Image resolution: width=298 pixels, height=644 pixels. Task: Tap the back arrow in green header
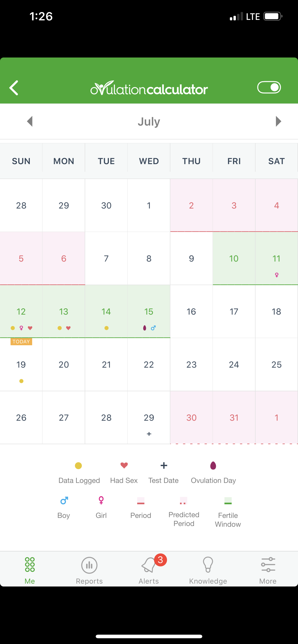coord(14,88)
